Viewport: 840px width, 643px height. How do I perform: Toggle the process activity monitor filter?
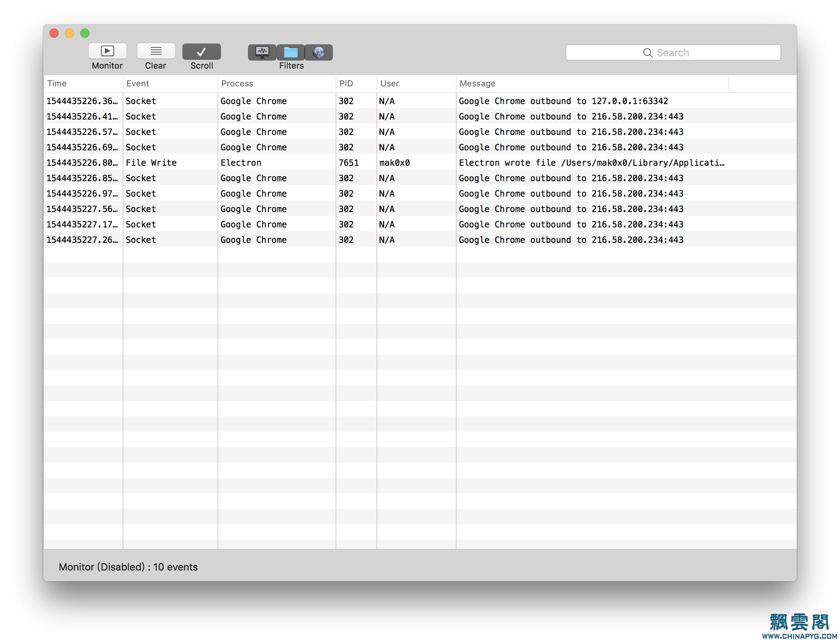pos(262,52)
